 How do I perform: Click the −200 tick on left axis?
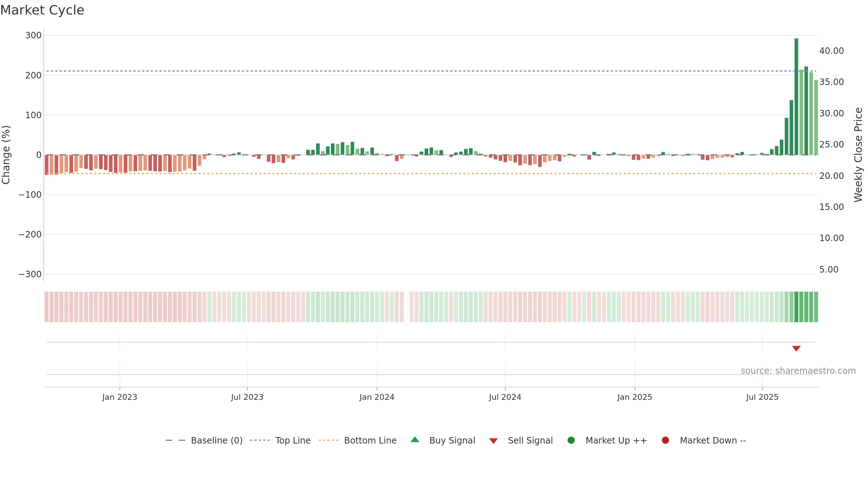[30, 235]
